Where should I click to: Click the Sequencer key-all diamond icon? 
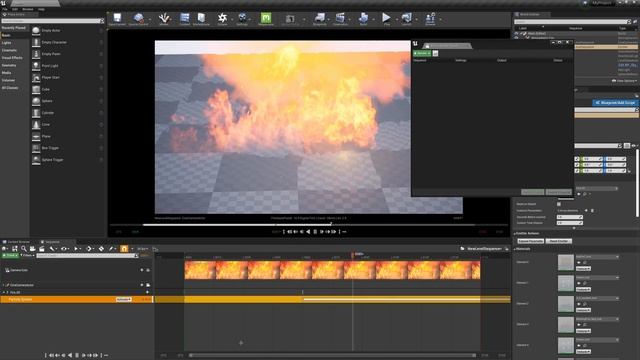pyautogui.click(x=101, y=249)
